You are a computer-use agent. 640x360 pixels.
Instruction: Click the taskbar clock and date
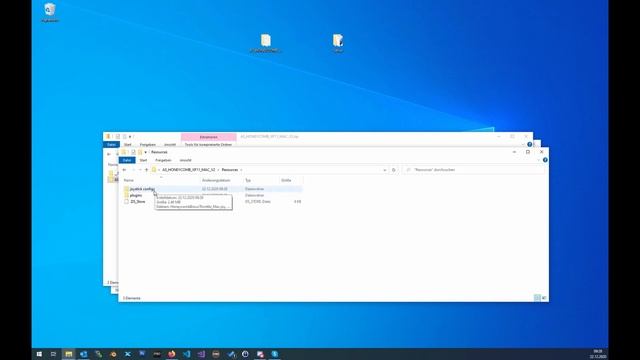(598, 354)
